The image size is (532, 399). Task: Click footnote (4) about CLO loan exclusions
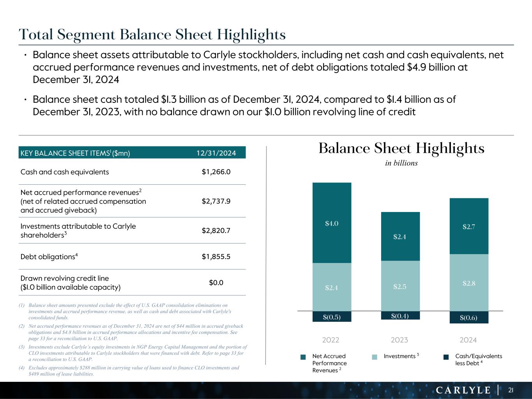tap(133, 371)
